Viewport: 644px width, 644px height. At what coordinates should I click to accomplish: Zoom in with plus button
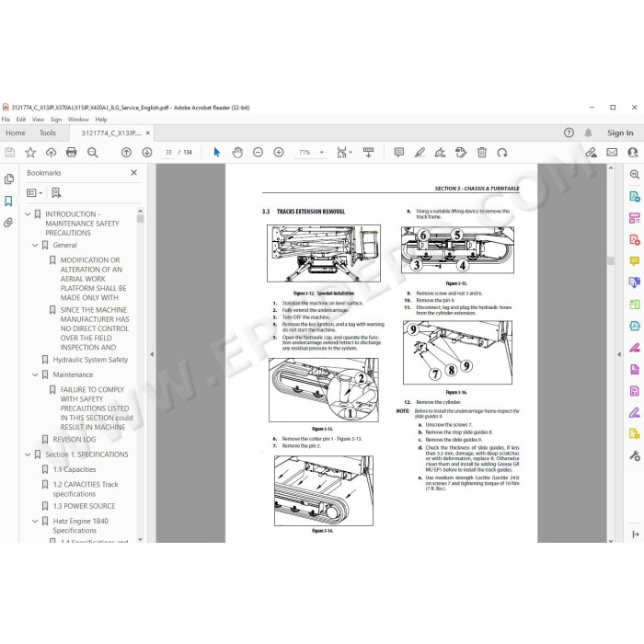coord(279,153)
